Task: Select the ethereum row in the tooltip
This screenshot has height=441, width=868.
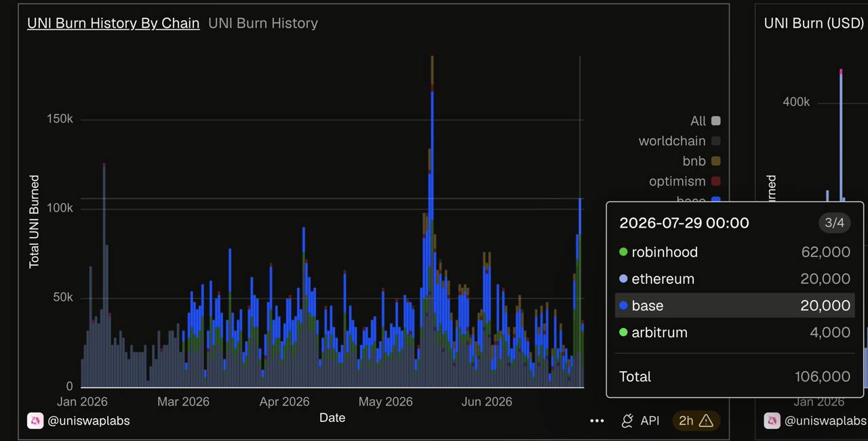Action: [734, 278]
